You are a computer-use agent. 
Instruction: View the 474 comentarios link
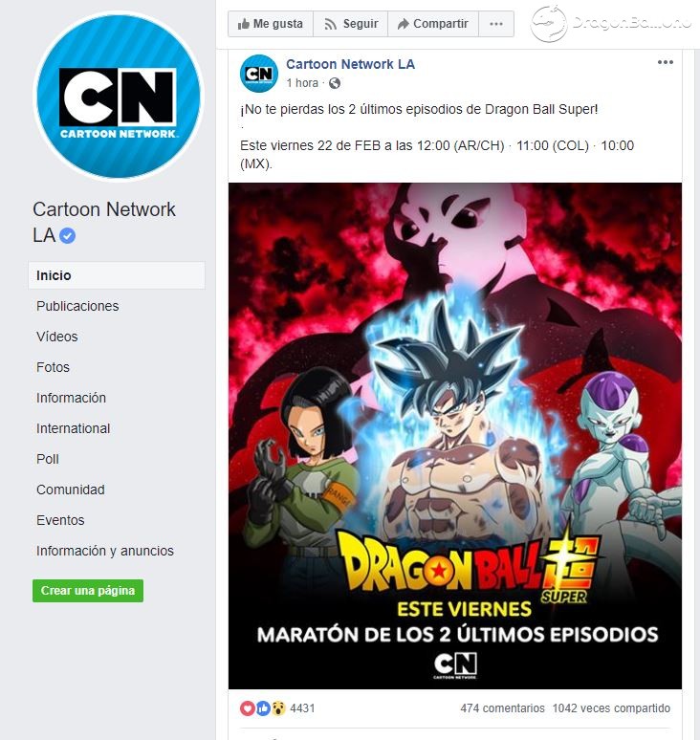pos(502,707)
